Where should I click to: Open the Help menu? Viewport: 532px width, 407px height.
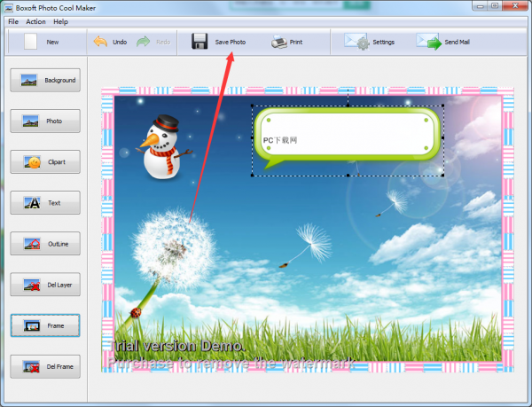[x=60, y=21]
